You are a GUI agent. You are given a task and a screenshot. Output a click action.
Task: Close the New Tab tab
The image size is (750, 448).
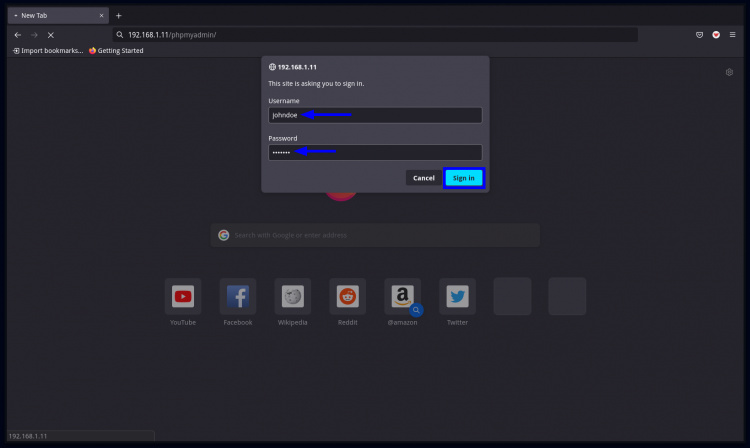click(x=101, y=16)
